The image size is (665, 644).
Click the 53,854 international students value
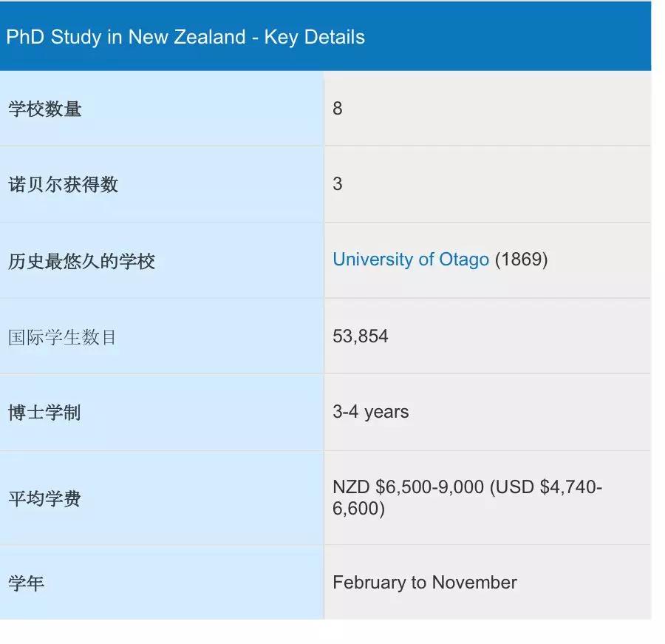pos(360,336)
